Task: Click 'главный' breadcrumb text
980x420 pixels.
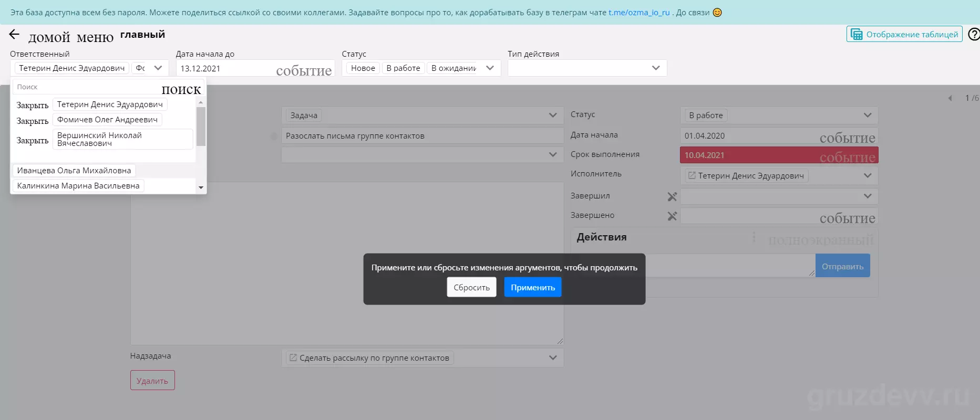Action: pos(142,35)
